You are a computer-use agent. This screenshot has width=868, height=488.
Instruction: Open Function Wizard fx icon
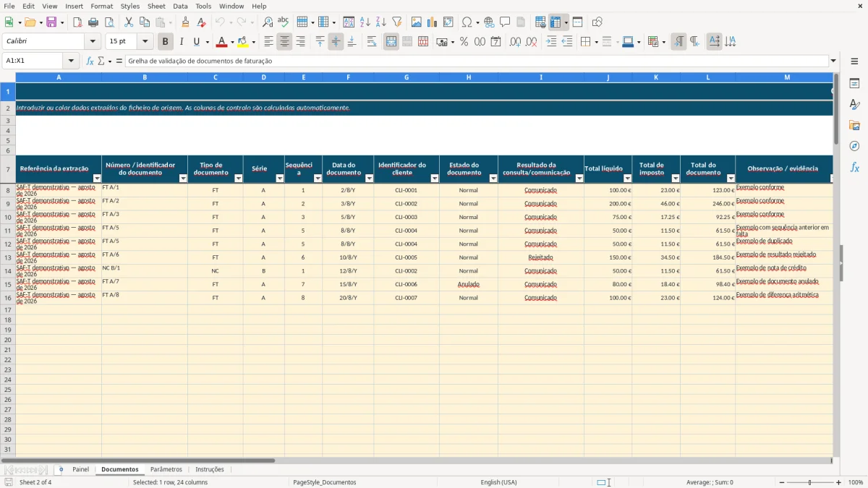pyautogui.click(x=90, y=61)
